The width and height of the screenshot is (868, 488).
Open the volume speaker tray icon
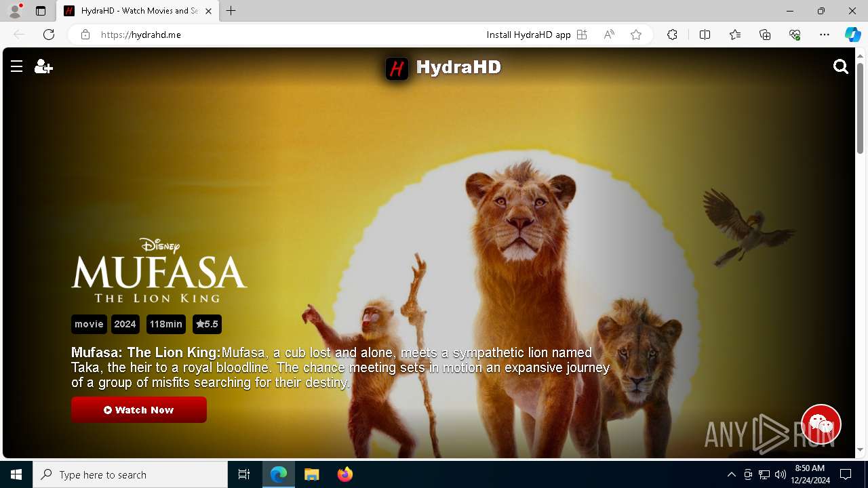point(781,474)
